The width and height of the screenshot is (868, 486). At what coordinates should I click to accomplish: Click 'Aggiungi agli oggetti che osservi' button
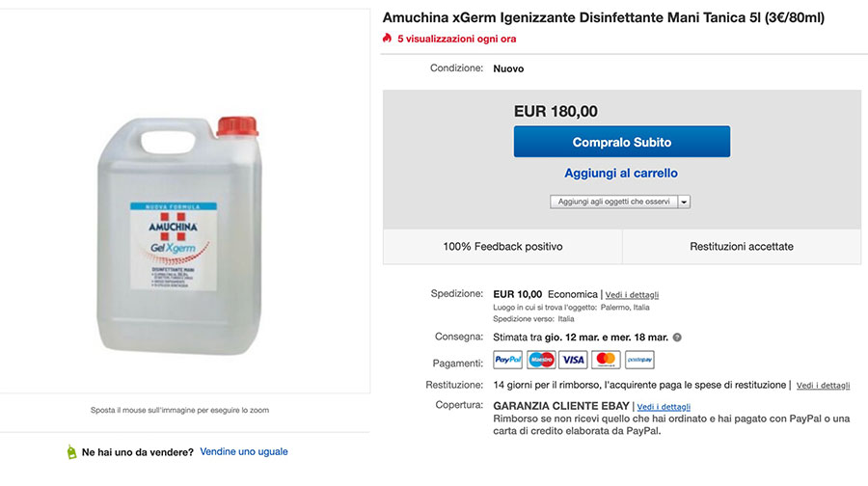(613, 202)
